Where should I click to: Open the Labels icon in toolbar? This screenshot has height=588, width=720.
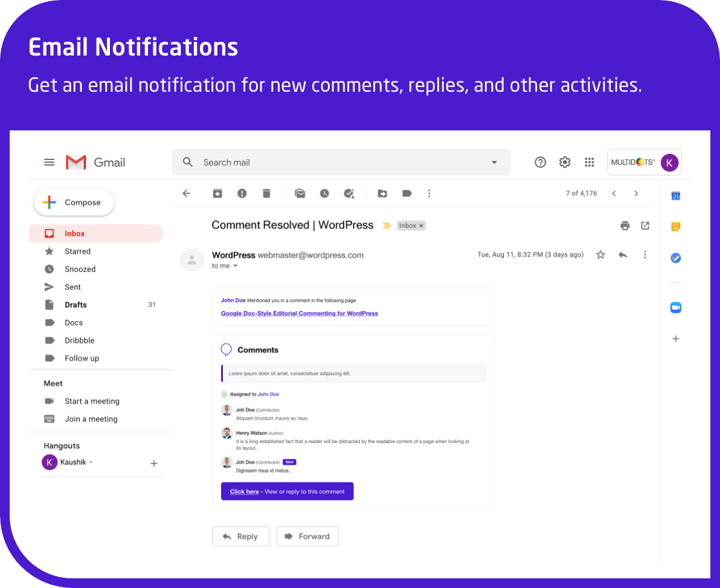click(407, 193)
